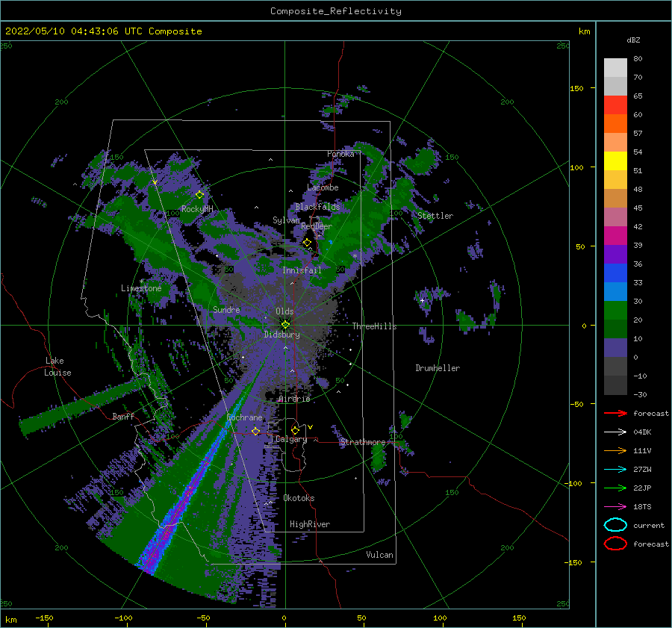Screen dimensions: 672x628
Task: Click the Okotoks label
Action: (x=299, y=498)
